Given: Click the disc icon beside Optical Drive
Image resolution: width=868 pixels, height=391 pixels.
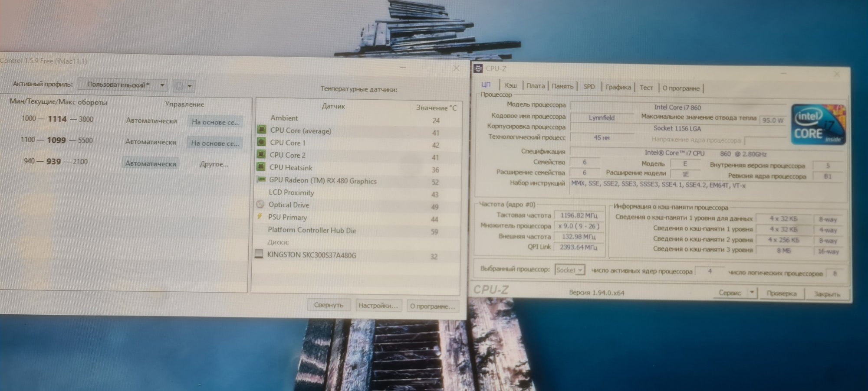Looking at the screenshot, I should pyautogui.click(x=260, y=204).
